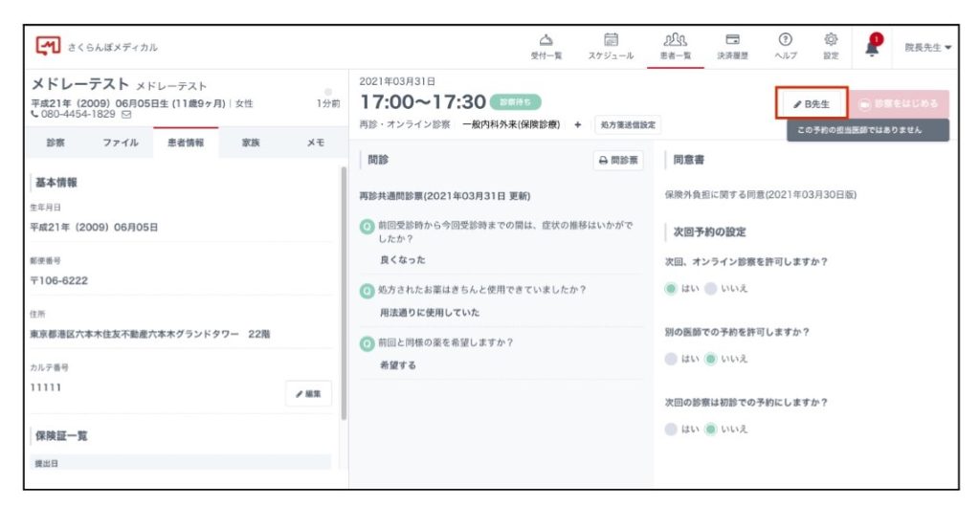Switch to the ファイル tab
The height and width of the screenshot is (506, 980).
click(121, 142)
